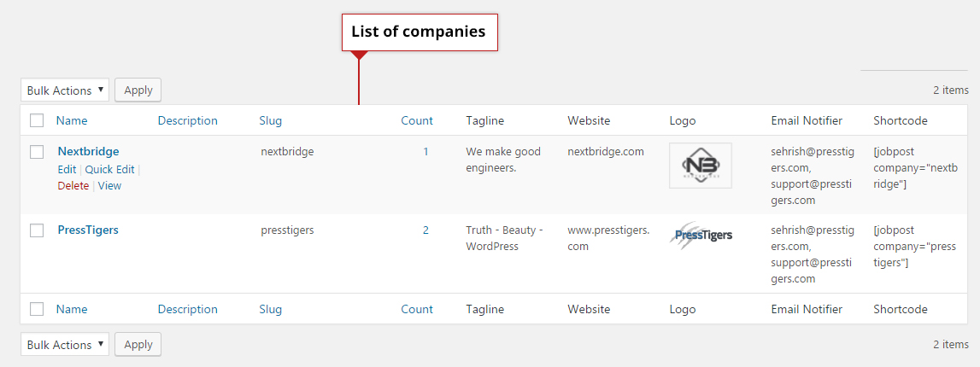Click the PressTigers jobpost shortcode text
Viewport: 980px width, 367px height.
[915, 246]
